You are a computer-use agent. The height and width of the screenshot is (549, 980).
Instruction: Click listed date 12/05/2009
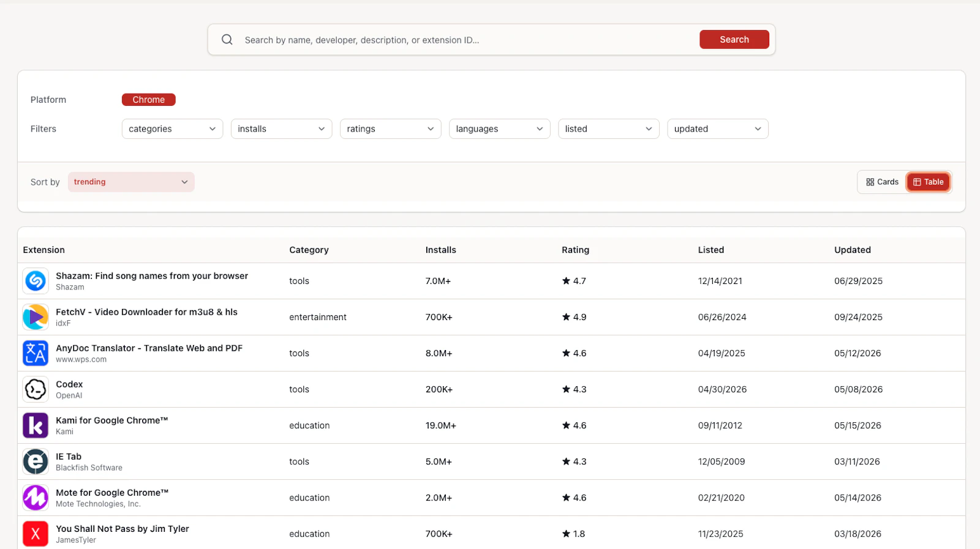point(722,461)
